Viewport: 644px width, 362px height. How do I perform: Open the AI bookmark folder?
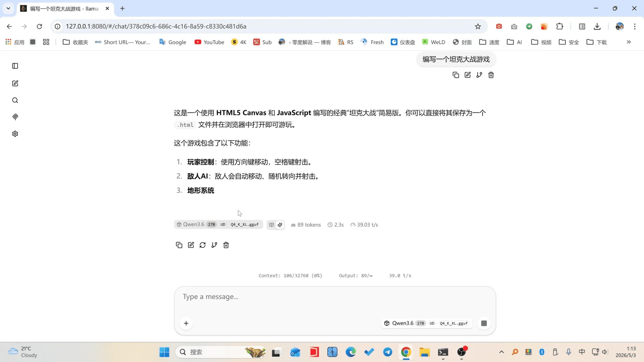click(514, 42)
